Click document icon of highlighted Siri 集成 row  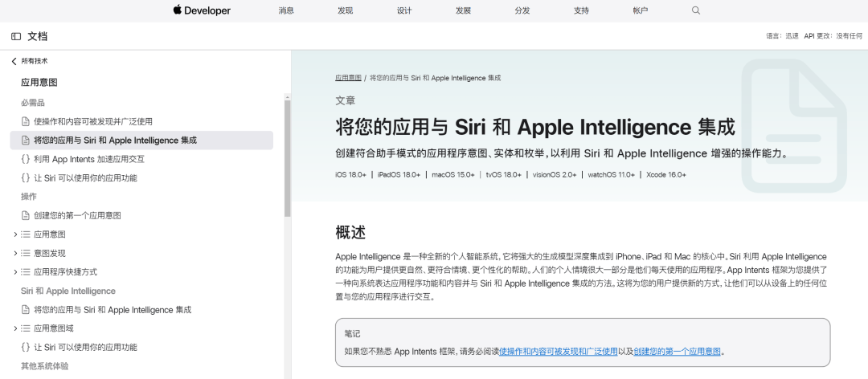click(25, 141)
